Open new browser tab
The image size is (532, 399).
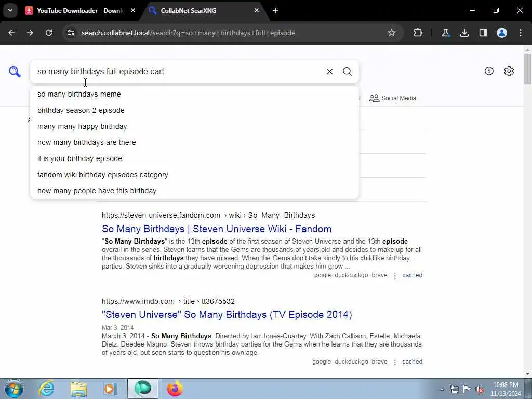click(275, 10)
